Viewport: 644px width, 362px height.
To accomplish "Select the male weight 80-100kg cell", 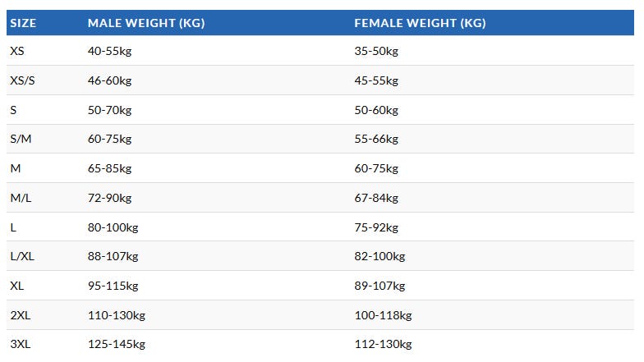I will [113, 227].
